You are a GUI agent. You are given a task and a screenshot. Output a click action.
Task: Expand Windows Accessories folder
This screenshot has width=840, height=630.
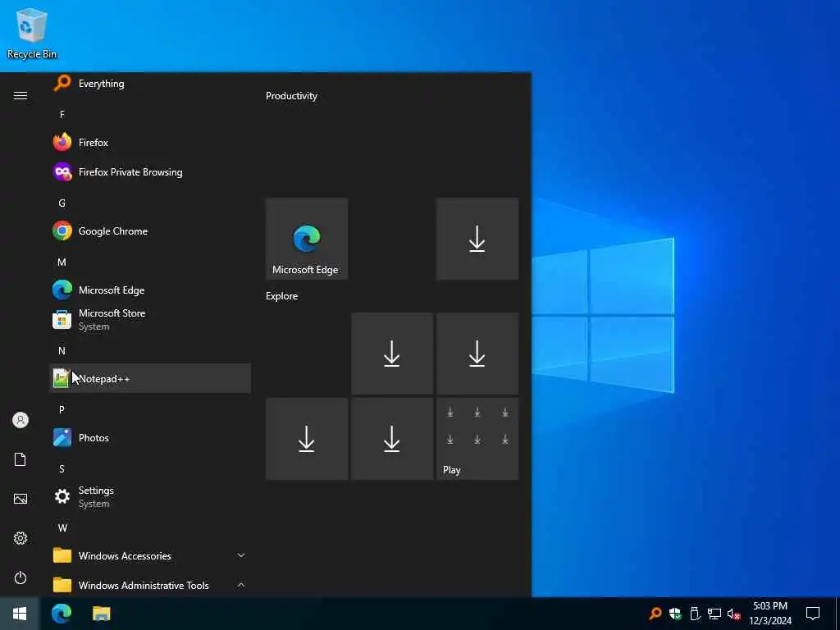pos(241,555)
